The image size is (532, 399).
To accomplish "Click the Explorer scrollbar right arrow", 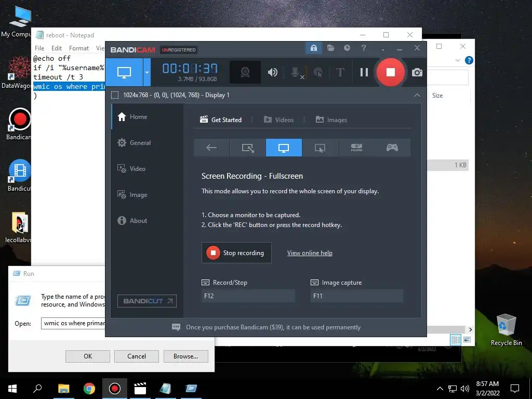I will click(470, 329).
